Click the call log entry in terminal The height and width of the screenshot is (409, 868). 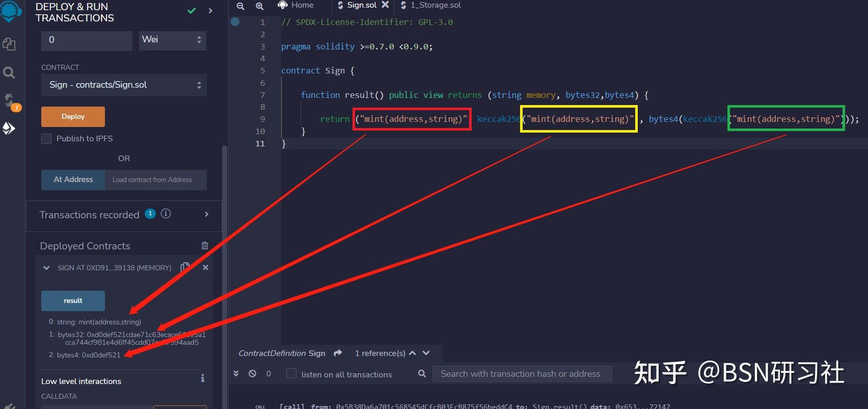474,406
